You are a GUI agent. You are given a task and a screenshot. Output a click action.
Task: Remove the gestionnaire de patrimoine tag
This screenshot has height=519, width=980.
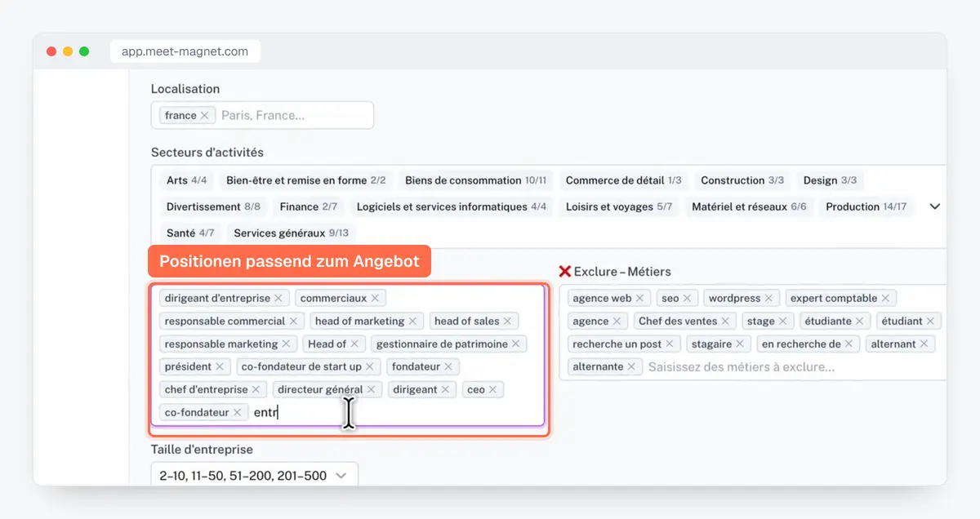(516, 344)
